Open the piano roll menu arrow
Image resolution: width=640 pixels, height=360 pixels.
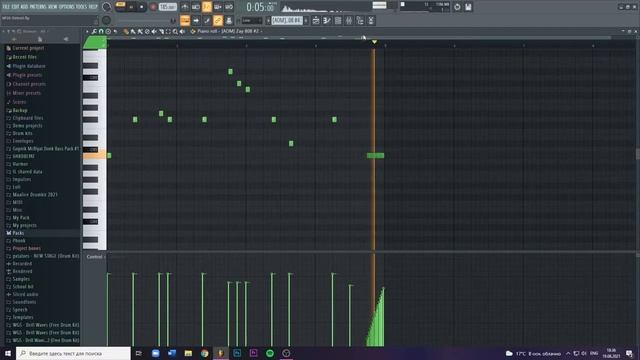click(87, 31)
